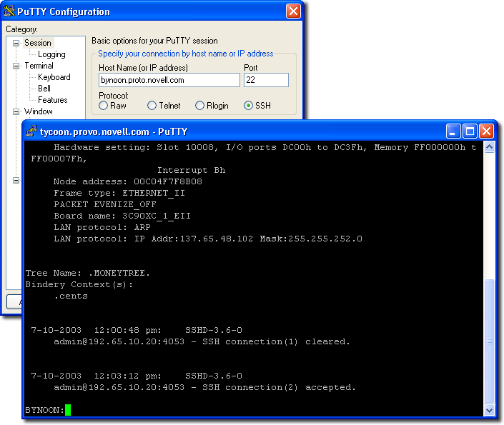Click the SSH connection(1) cleared line
The image size is (504, 425).
click(x=202, y=341)
